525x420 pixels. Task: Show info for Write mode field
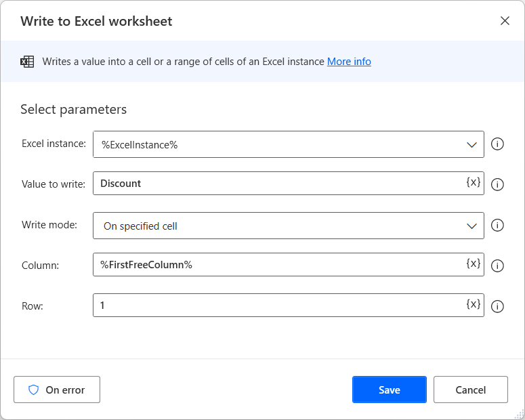click(x=497, y=225)
